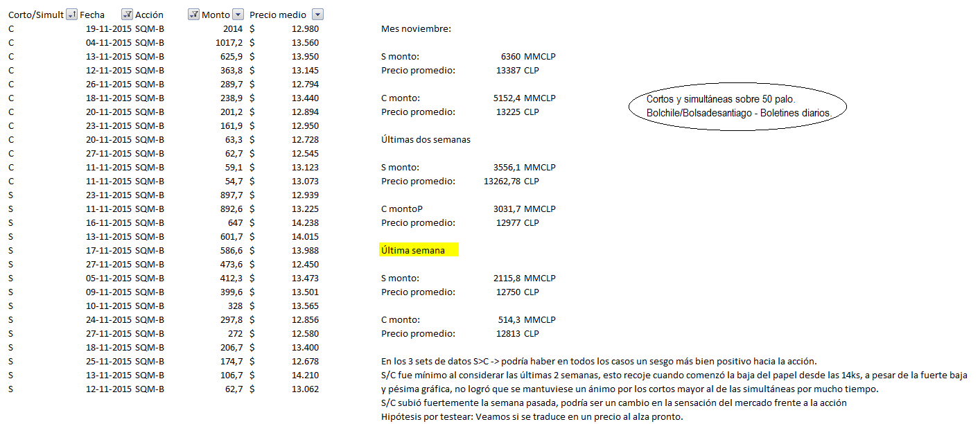Click the summary value 5152,4
Viewport: 980px width, 424px height.
click(506, 98)
